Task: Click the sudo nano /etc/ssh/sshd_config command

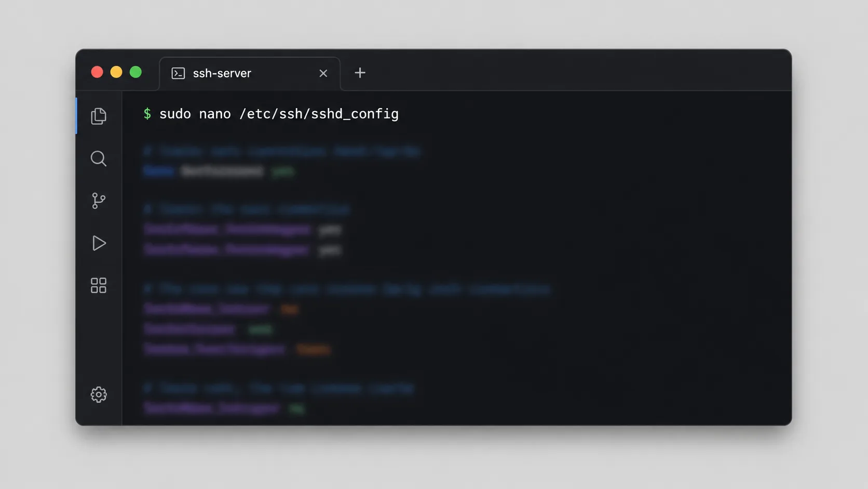Action: coord(279,114)
